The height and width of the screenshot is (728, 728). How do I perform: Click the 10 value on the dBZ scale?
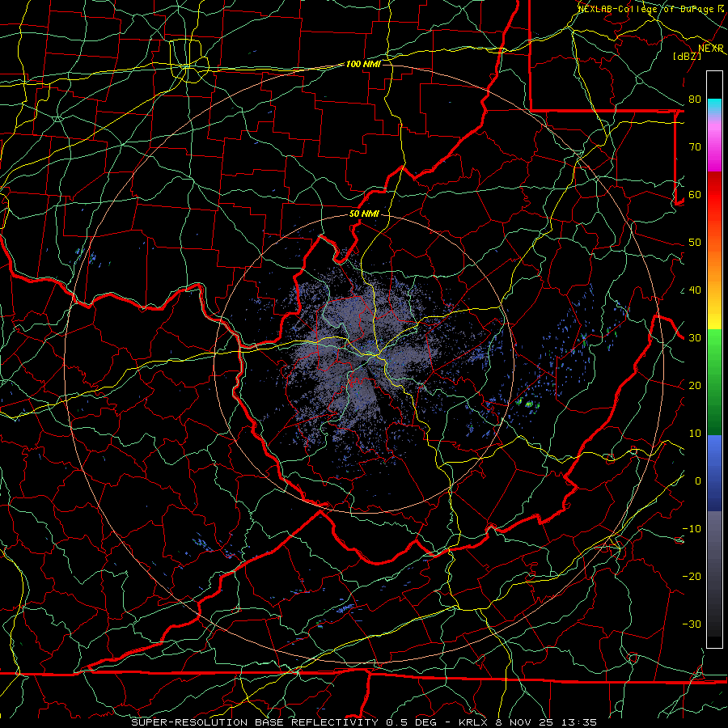click(x=695, y=434)
